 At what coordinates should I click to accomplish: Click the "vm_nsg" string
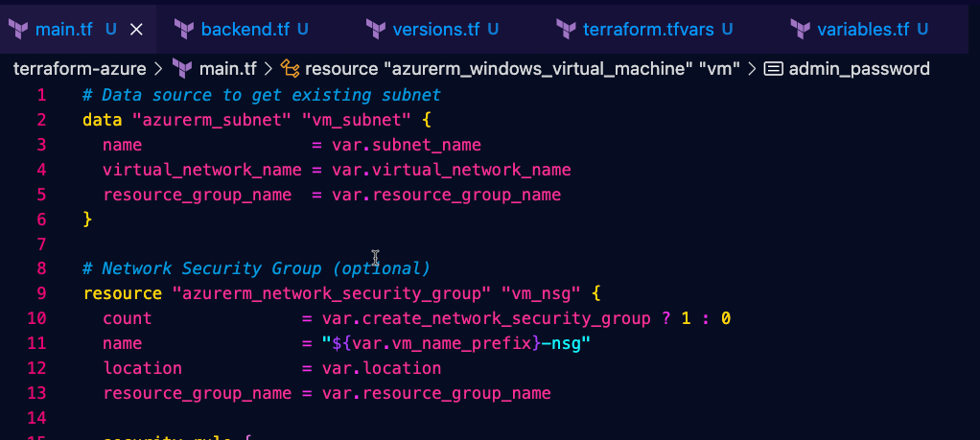541,293
